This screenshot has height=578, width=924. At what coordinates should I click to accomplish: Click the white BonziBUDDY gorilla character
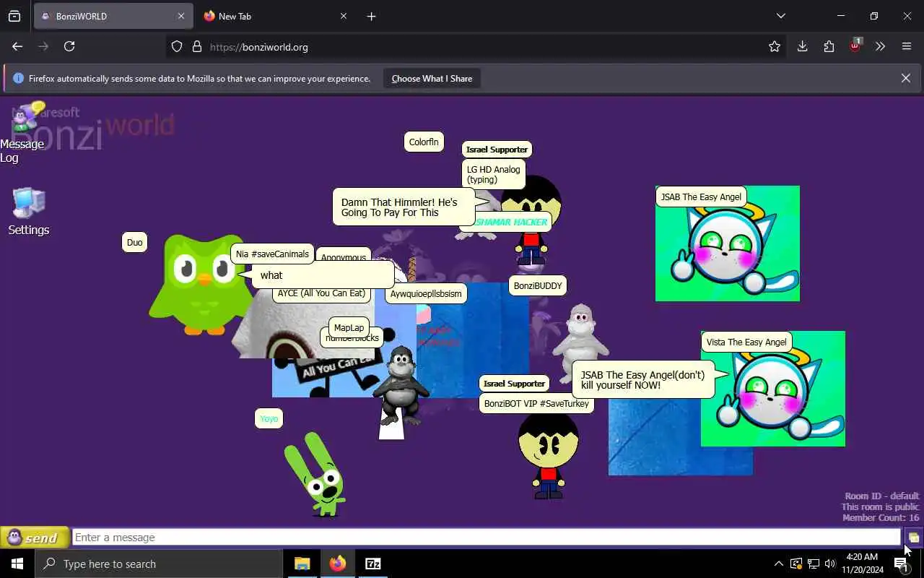pos(580,341)
